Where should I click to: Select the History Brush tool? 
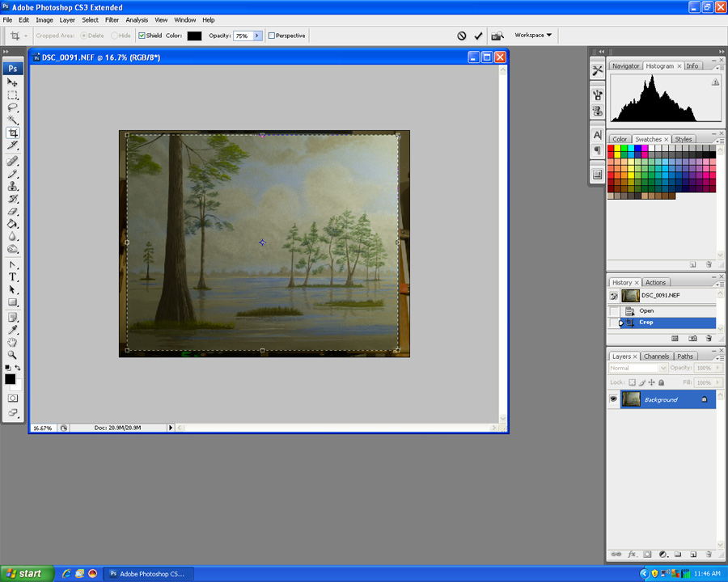pyautogui.click(x=12, y=199)
